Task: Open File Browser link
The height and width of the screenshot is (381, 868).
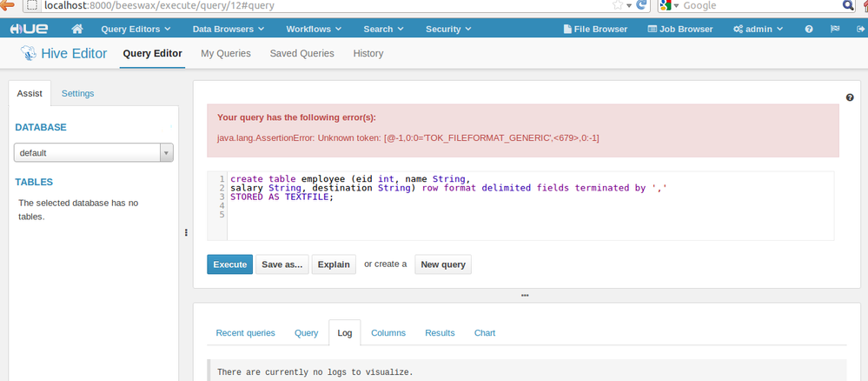Action: 594,29
